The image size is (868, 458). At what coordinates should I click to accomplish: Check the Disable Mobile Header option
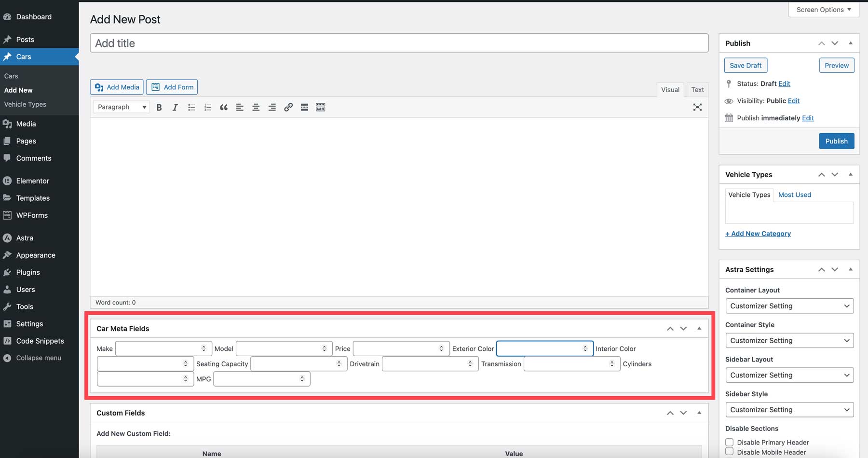coord(730,452)
